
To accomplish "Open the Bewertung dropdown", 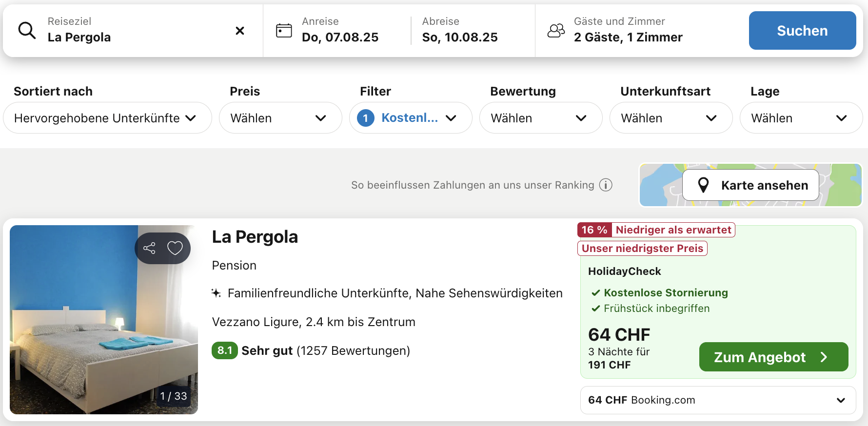I will pos(541,118).
